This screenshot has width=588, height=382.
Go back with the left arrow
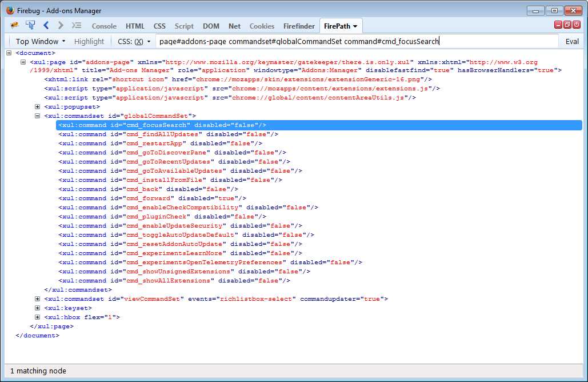pos(46,26)
